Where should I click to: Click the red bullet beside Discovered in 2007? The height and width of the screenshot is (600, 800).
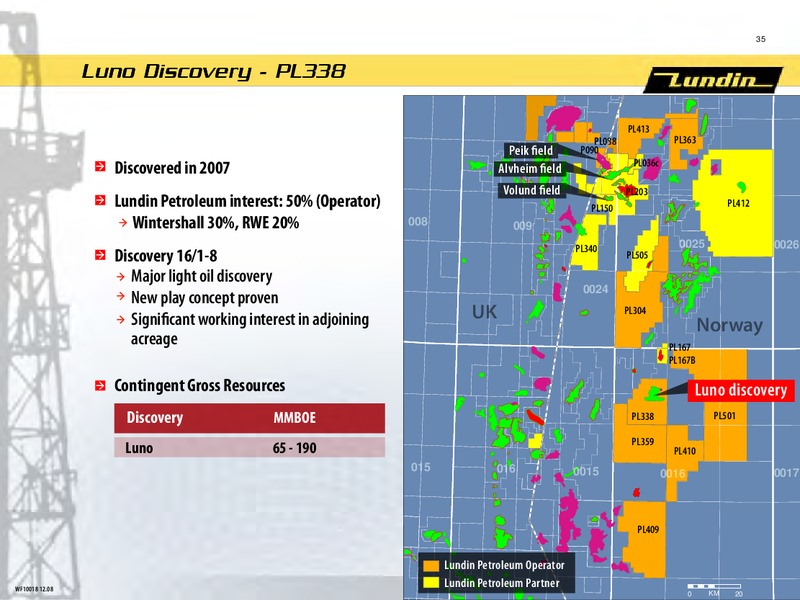click(x=101, y=167)
